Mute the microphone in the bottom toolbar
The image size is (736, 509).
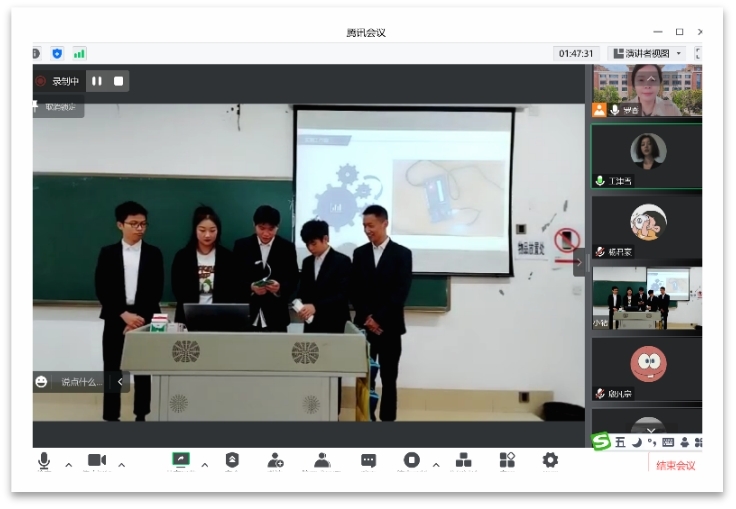44,460
